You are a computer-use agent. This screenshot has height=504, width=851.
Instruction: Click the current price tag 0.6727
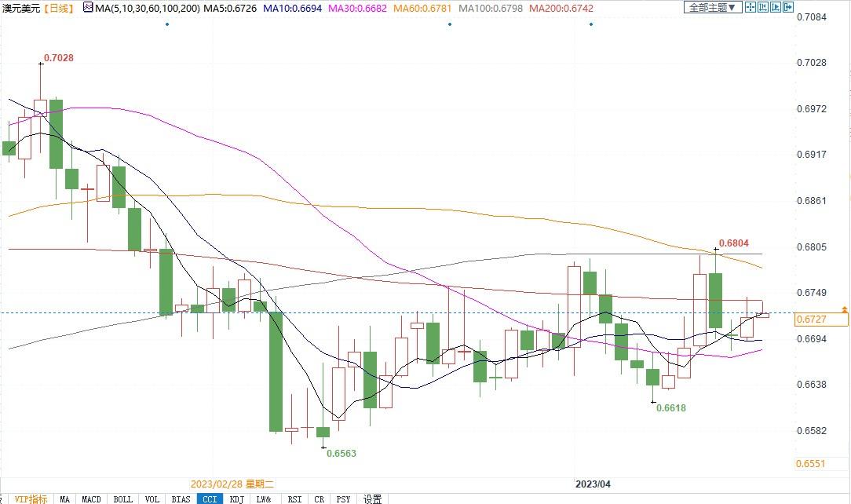click(x=821, y=320)
